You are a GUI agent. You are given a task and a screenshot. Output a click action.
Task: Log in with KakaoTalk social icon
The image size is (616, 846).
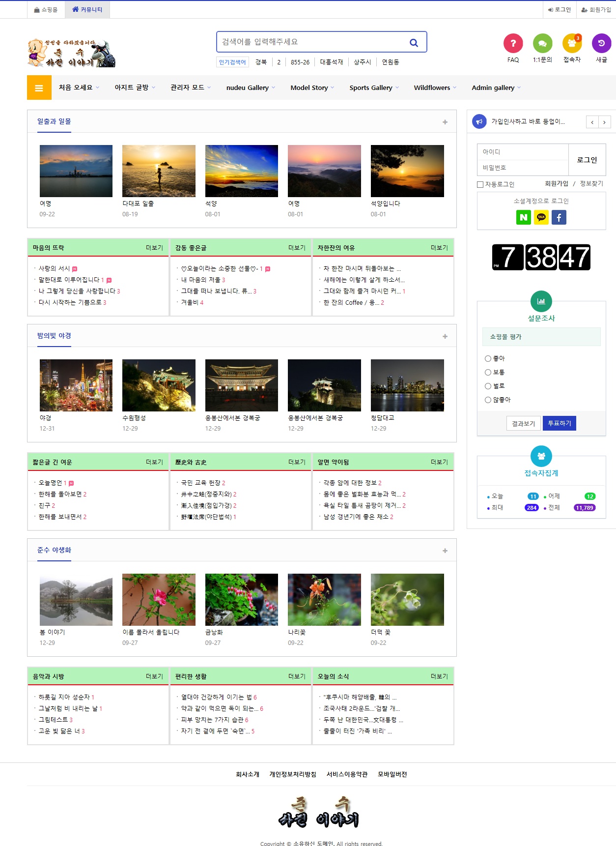pos(541,217)
